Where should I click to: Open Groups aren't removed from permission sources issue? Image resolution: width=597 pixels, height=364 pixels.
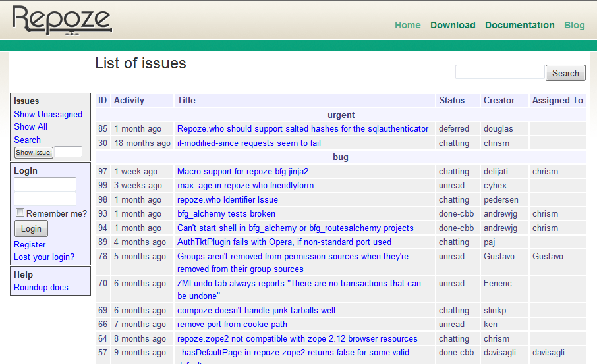click(293, 263)
